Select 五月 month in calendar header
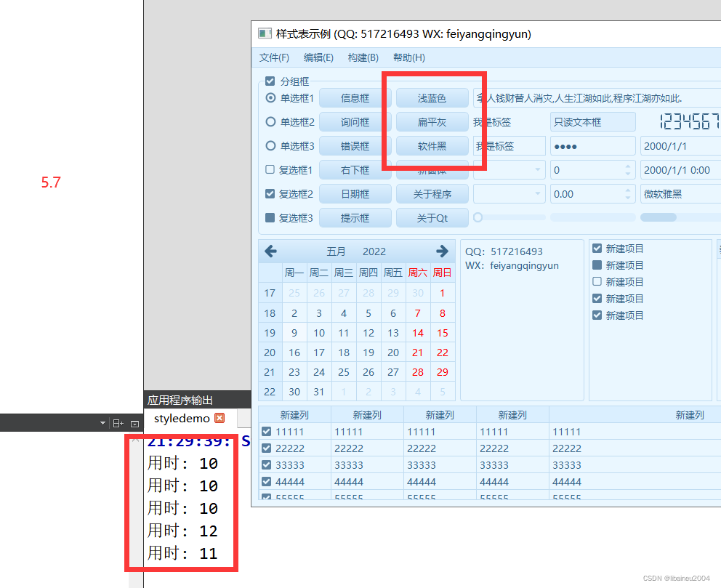The height and width of the screenshot is (588, 721). click(336, 251)
